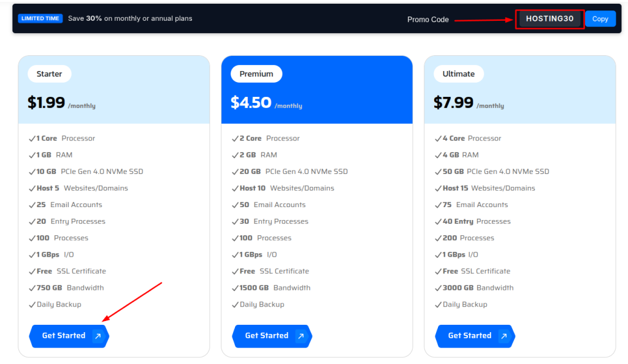Click checkmark next to Premium 2 Core Processor
Image resolution: width=628 pixels, height=364 pixels.
pos(235,139)
